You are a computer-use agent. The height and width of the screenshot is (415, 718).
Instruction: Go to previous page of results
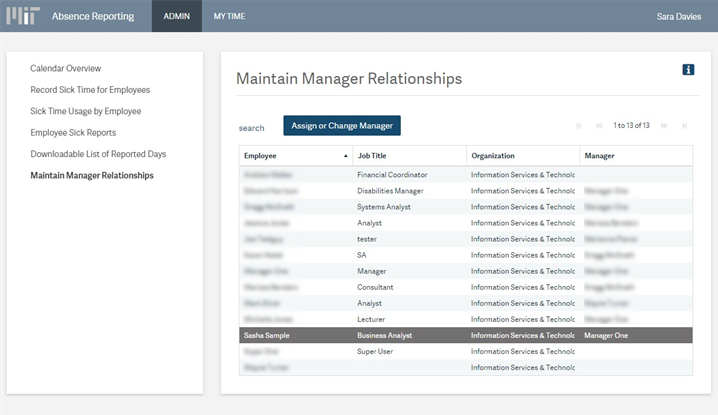pos(599,126)
